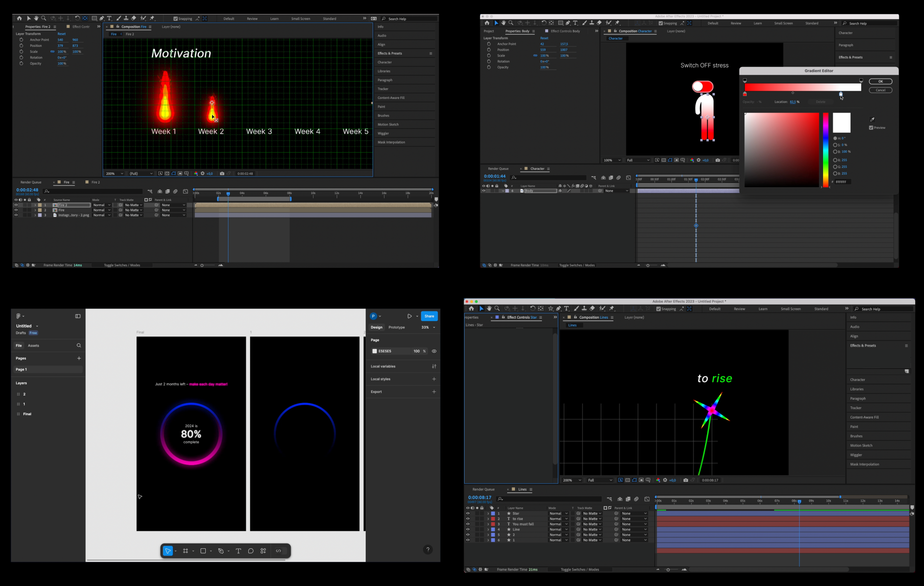
Task: Uncheck Preview in Gradient Editor
Action: pyautogui.click(x=871, y=128)
